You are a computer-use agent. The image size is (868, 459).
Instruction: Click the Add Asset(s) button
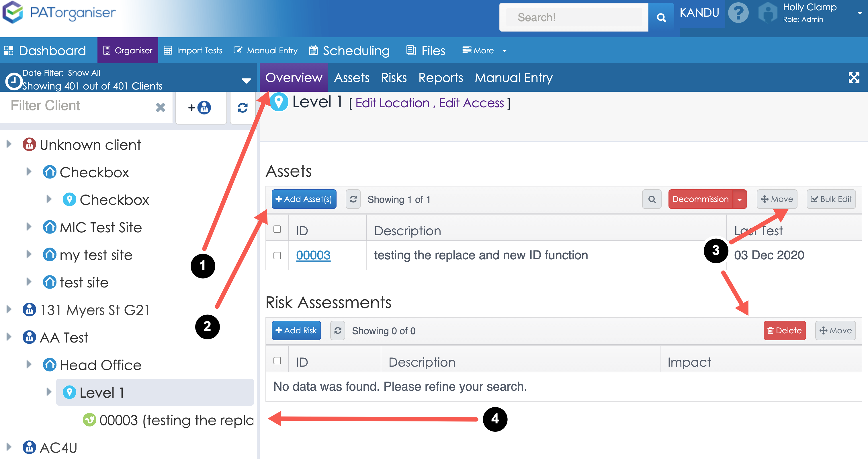[304, 199]
